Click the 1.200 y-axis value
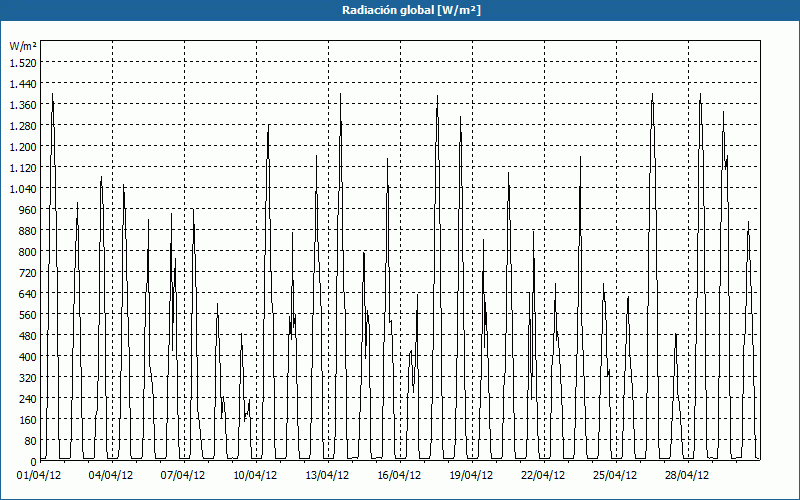 [23, 146]
